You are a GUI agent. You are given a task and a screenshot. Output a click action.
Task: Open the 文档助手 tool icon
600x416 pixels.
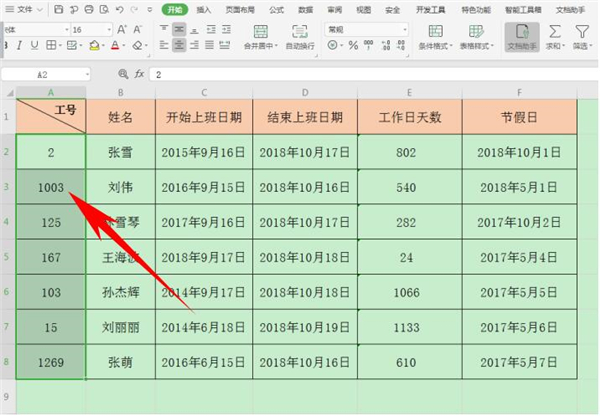pyautogui.click(x=522, y=36)
